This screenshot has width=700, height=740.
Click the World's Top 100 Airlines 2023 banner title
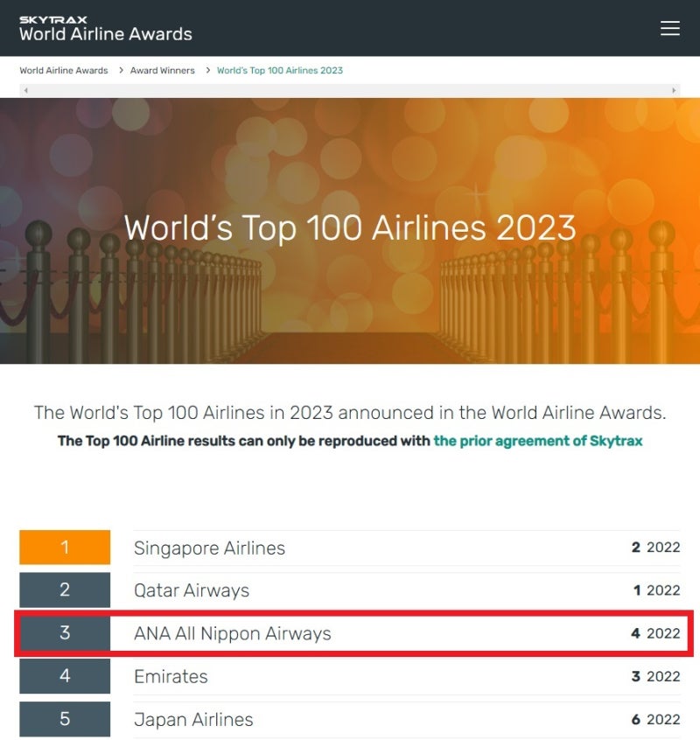(350, 228)
